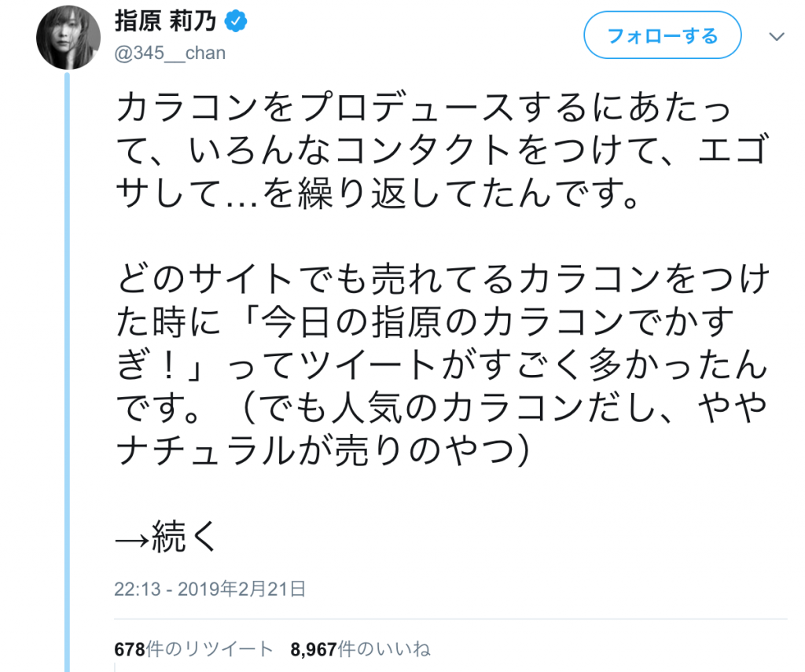
Task: Expand the tweet options chevron menu
Action: click(776, 37)
